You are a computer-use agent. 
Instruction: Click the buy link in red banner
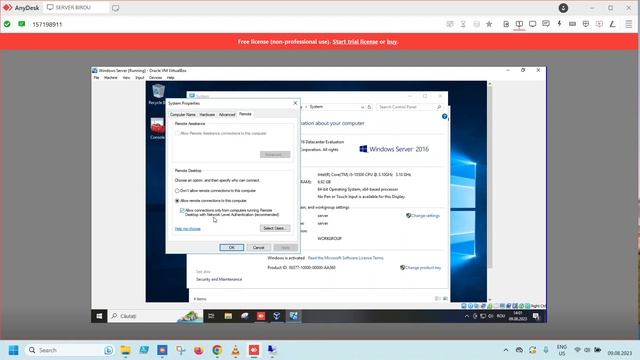click(392, 42)
